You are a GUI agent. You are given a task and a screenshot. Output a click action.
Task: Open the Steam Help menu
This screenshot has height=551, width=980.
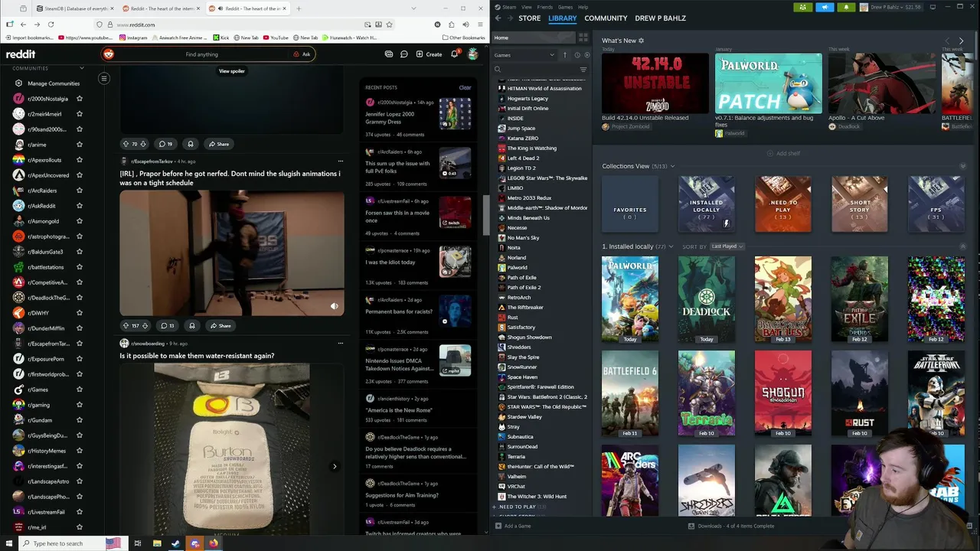coord(583,7)
